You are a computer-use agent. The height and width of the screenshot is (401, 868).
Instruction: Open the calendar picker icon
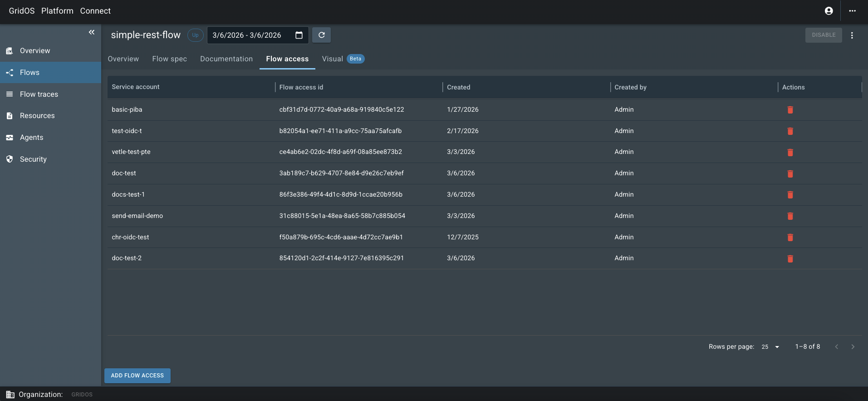coord(299,35)
